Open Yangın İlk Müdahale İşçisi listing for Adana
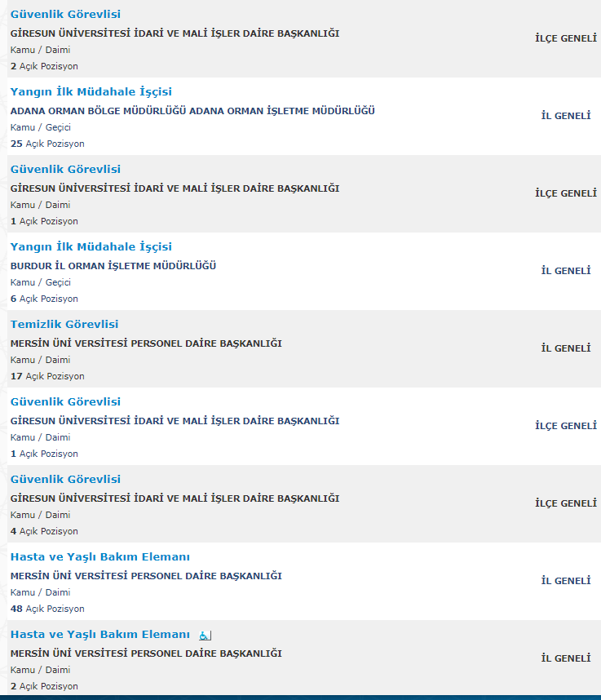Image resolution: width=601 pixels, height=700 pixels. click(91, 91)
